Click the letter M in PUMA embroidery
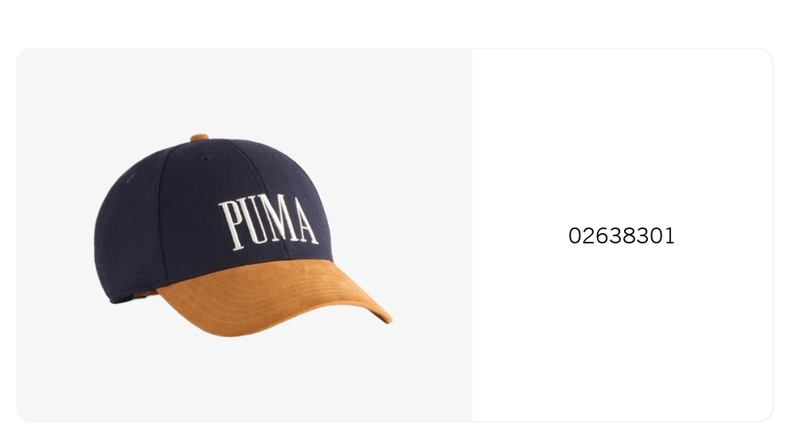The height and width of the screenshot is (423, 790). pyautogui.click(x=278, y=219)
